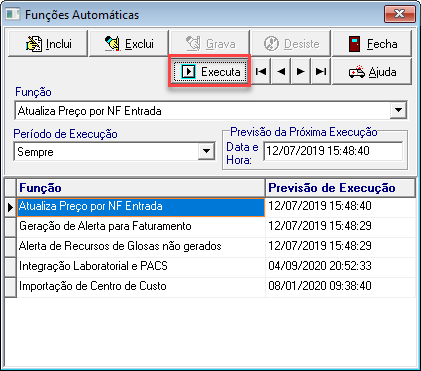Click the Função column header
The width and height of the screenshot is (421, 371).
click(141, 188)
